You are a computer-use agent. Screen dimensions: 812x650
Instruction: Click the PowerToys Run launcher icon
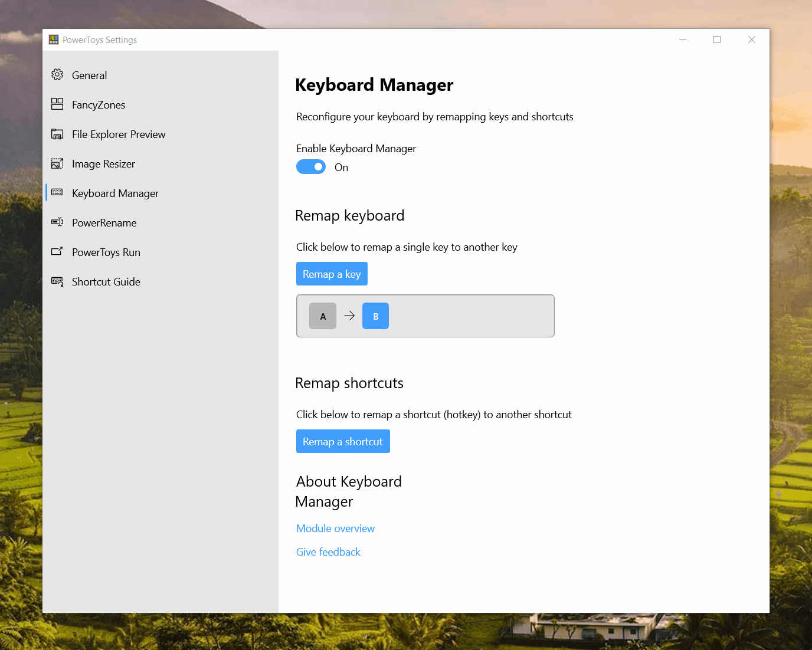57,252
